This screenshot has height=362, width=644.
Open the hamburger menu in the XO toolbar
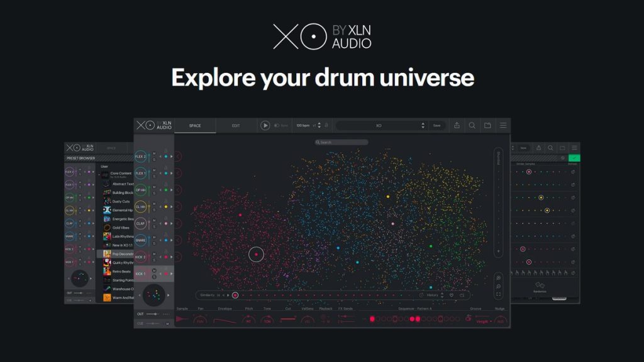click(x=503, y=126)
